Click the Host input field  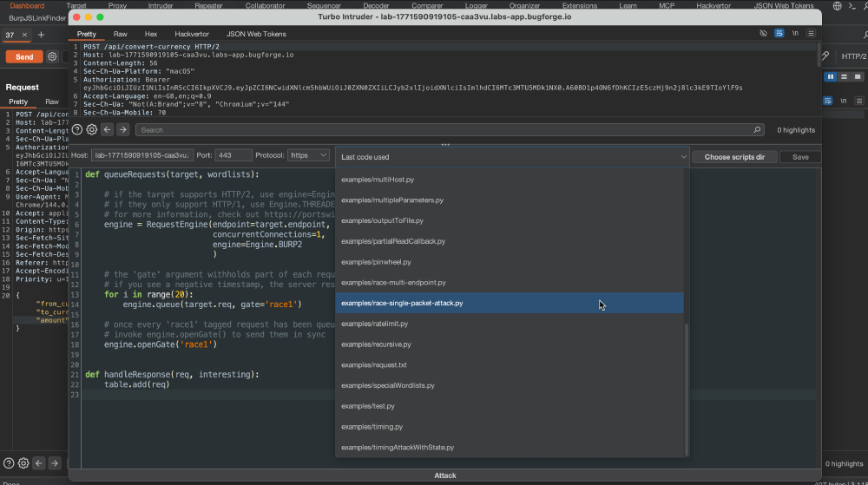click(142, 155)
